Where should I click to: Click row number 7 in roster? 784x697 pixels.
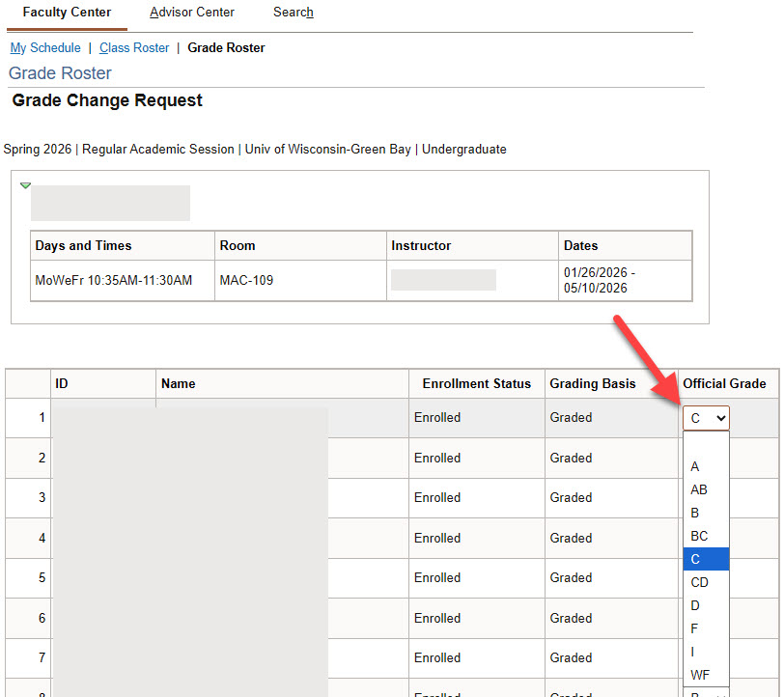coord(42,657)
